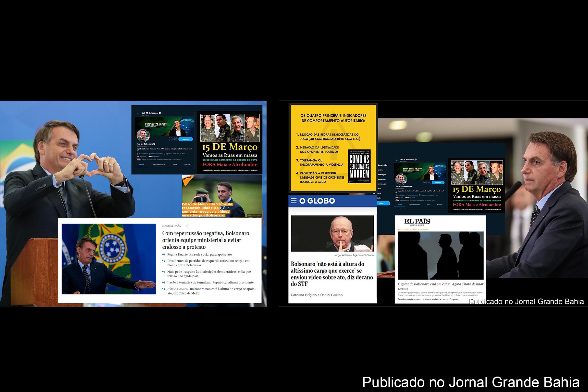Click the back arrow on Bolsonaro's Twitter profile
Image resolution: width=588 pixels, height=392 pixels.
pyautogui.click(x=138, y=114)
